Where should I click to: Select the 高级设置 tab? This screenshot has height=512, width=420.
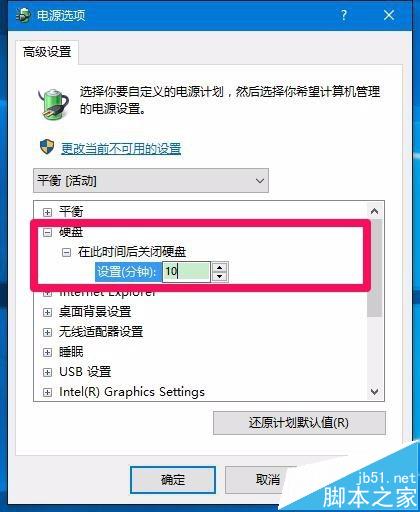(x=47, y=52)
